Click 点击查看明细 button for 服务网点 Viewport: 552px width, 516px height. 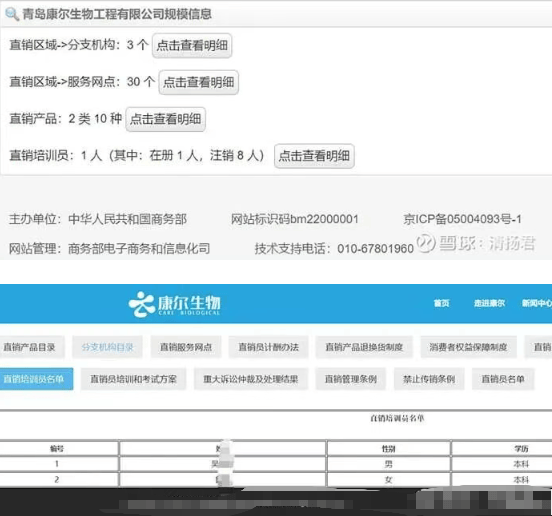(199, 82)
